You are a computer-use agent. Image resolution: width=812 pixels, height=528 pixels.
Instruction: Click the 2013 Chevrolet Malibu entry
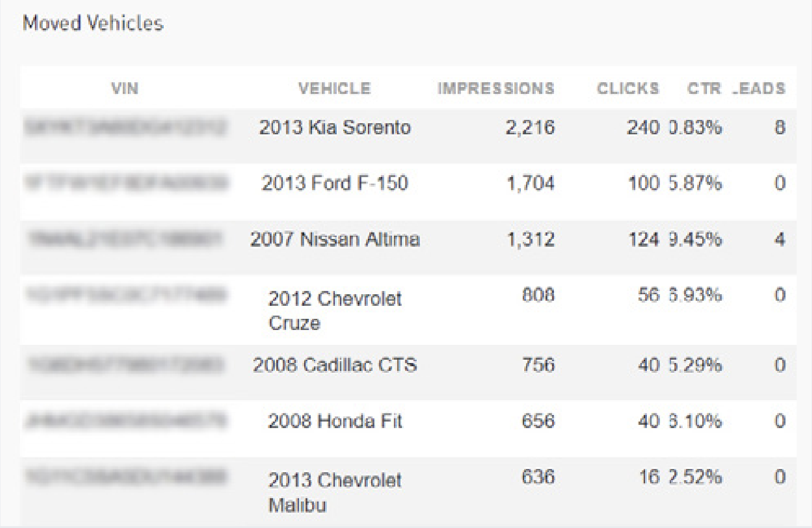click(335, 492)
